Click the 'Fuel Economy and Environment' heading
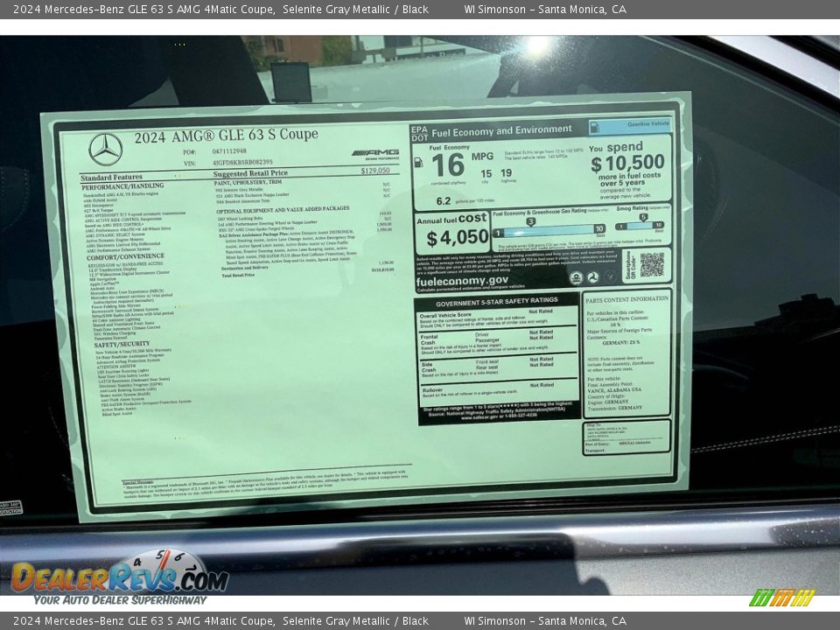Image resolution: width=840 pixels, height=630 pixels. pyautogui.click(x=502, y=130)
